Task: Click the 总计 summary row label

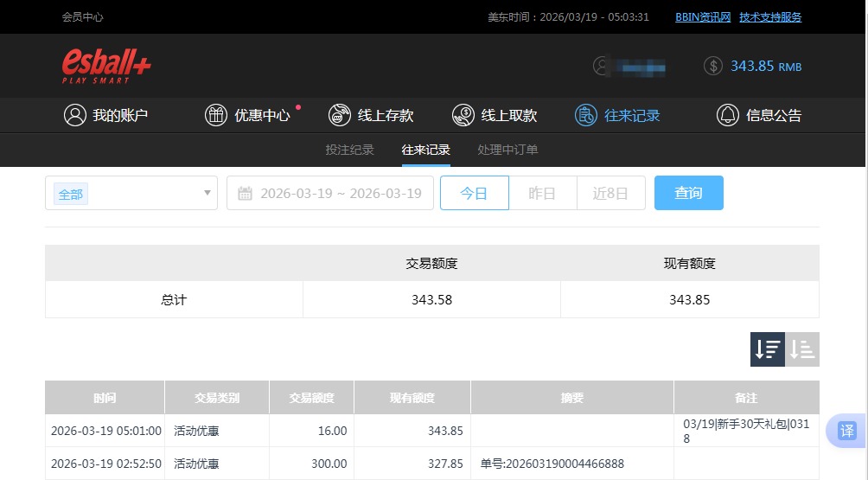Action: click(x=174, y=299)
